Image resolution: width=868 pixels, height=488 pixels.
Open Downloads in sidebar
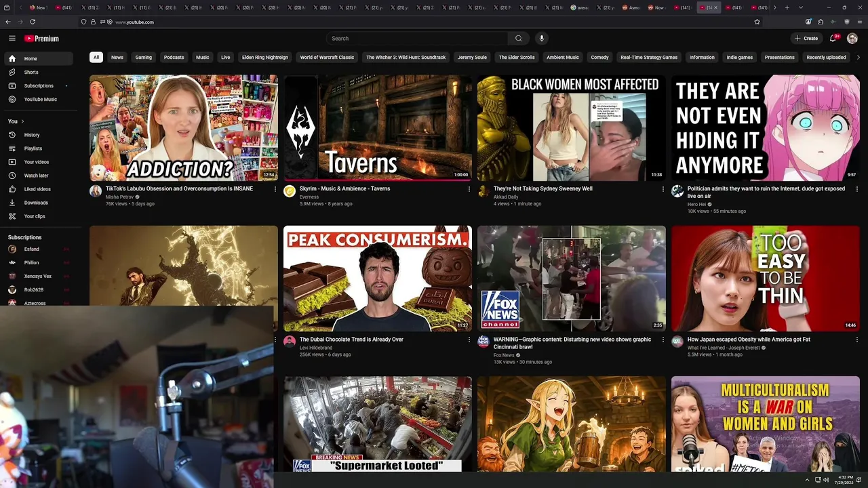37,203
